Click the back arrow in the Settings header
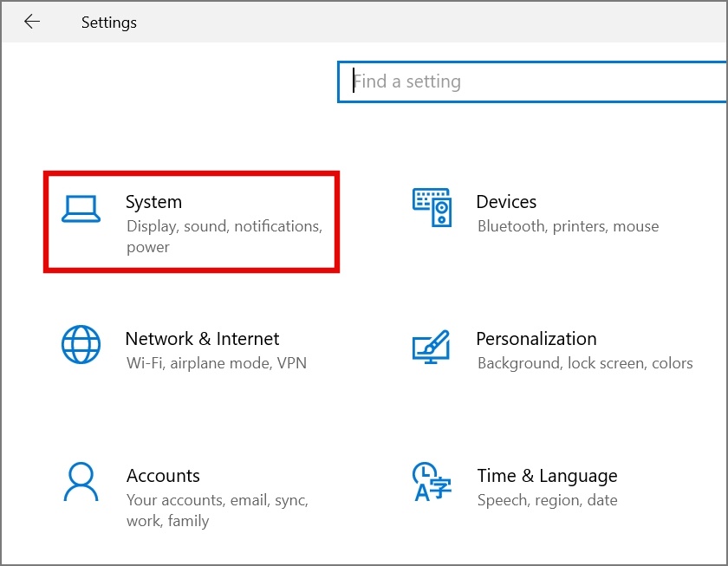The image size is (728, 566). (x=32, y=23)
